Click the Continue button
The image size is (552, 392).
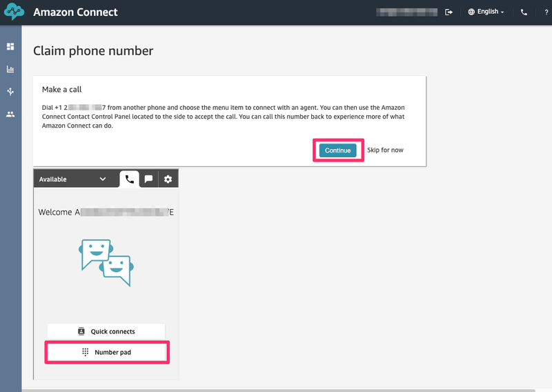coord(337,150)
